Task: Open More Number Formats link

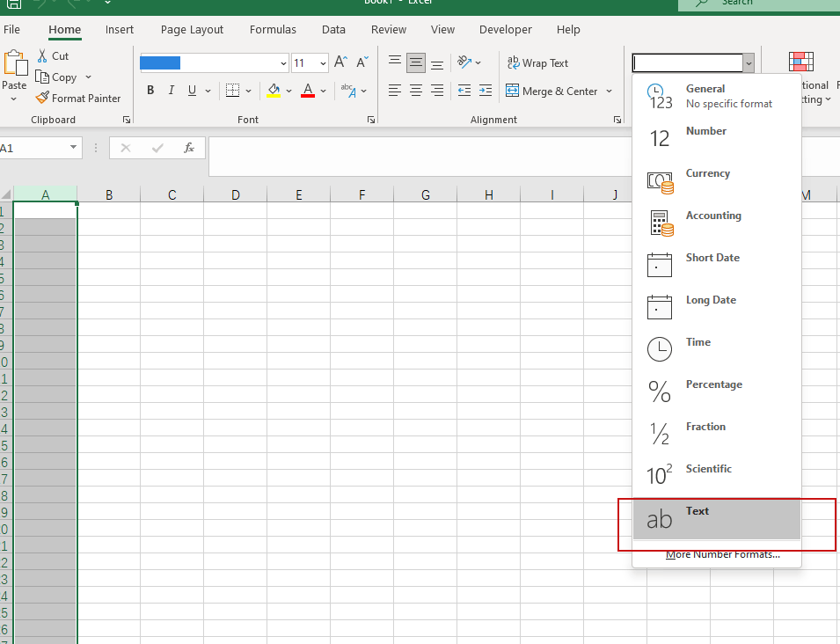Action: [x=723, y=554]
